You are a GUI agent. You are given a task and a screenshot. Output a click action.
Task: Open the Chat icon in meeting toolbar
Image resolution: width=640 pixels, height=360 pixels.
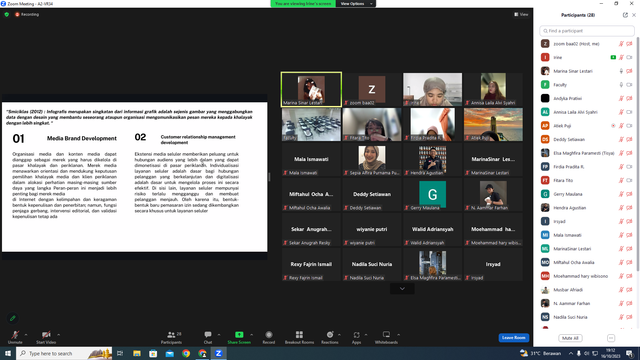tap(208, 335)
